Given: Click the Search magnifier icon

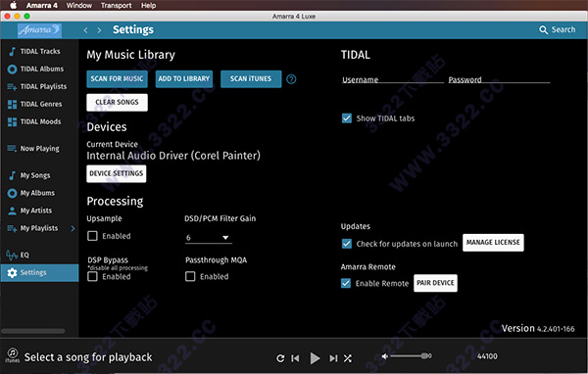Looking at the screenshot, I should pos(543,29).
